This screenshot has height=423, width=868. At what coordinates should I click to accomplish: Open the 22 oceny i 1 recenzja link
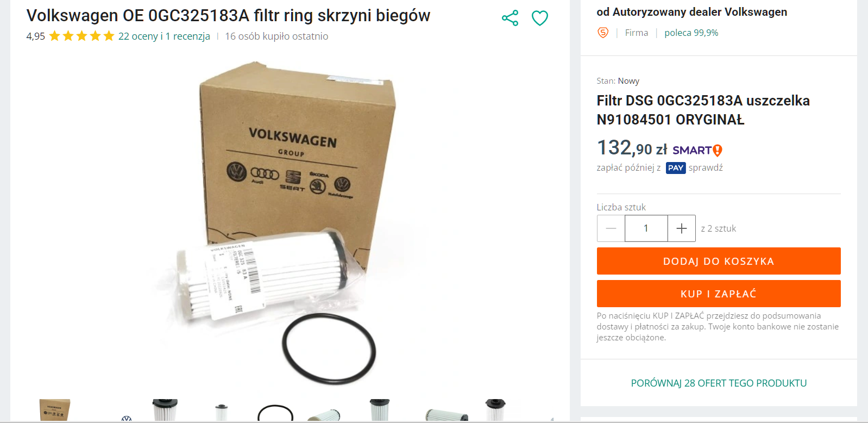click(164, 36)
